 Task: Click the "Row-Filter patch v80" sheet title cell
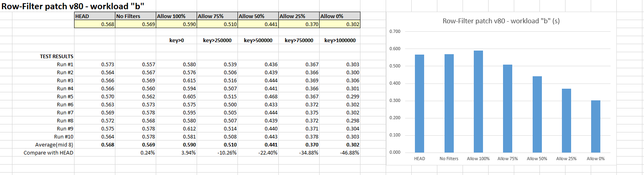(73, 6)
